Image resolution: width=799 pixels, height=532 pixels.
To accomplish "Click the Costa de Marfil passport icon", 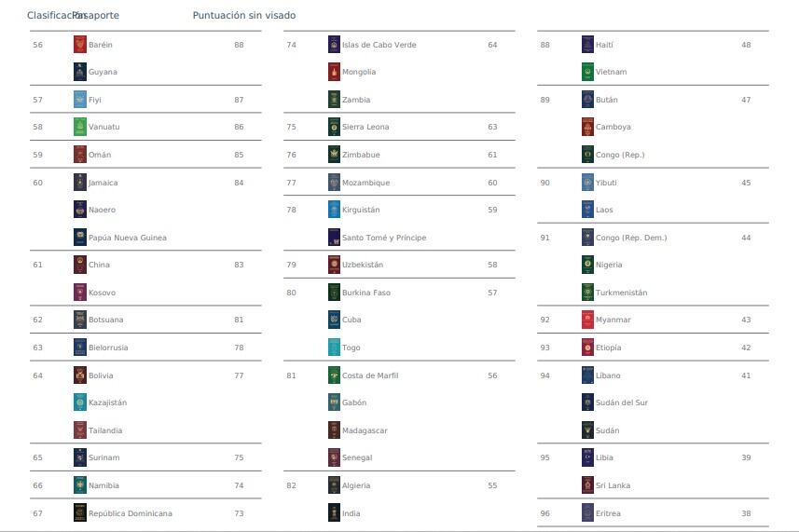I will [x=334, y=375].
